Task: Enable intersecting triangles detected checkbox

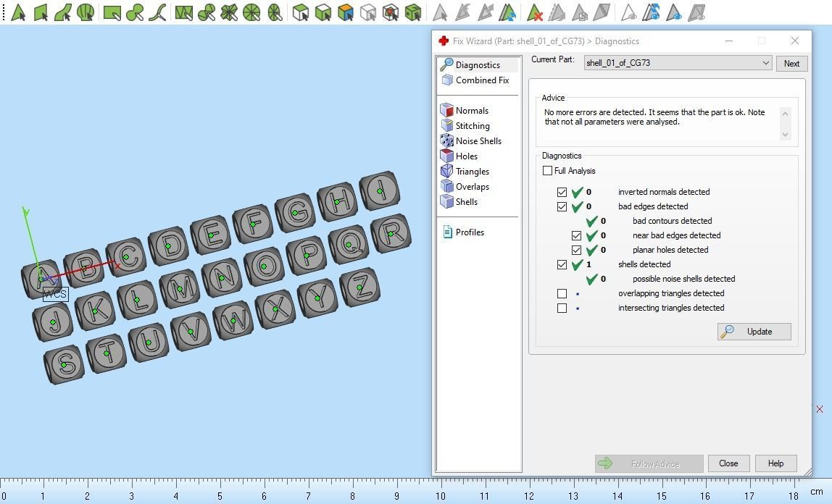Action: click(562, 308)
